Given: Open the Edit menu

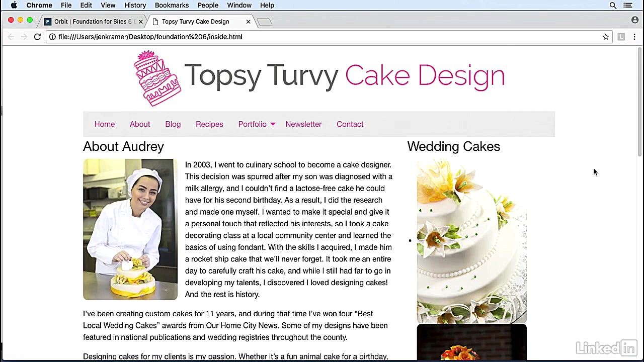Looking at the screenshot, I should click(86, 5).
